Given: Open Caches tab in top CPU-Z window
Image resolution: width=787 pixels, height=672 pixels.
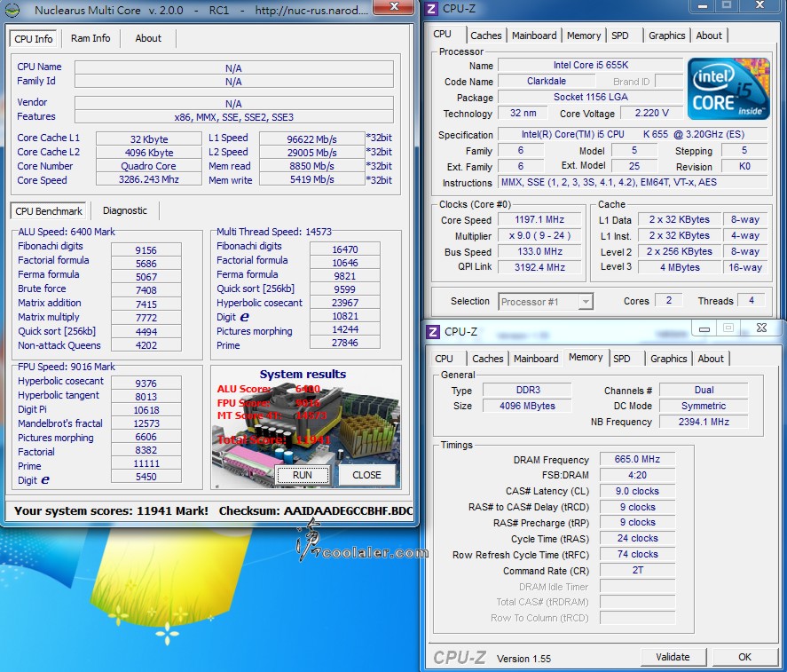Looking at the screenshot, I should pyautogui.click(x=486, y=36).
